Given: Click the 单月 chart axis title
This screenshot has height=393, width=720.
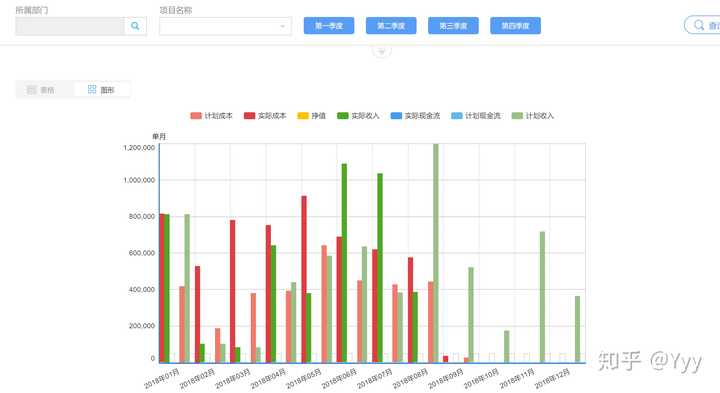Looking at the screenshot, I should [x=159, y=136].
